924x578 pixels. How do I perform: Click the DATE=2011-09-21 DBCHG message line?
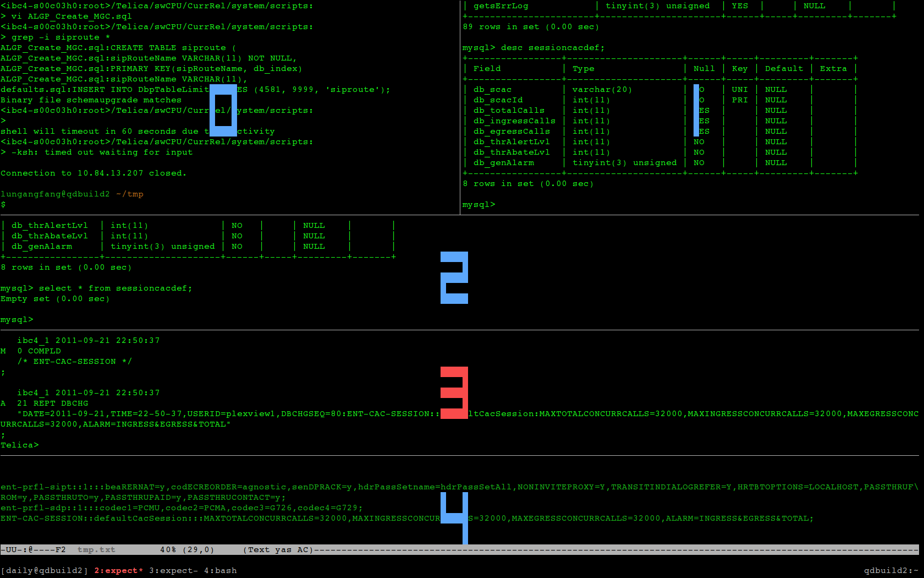[460, 419]
